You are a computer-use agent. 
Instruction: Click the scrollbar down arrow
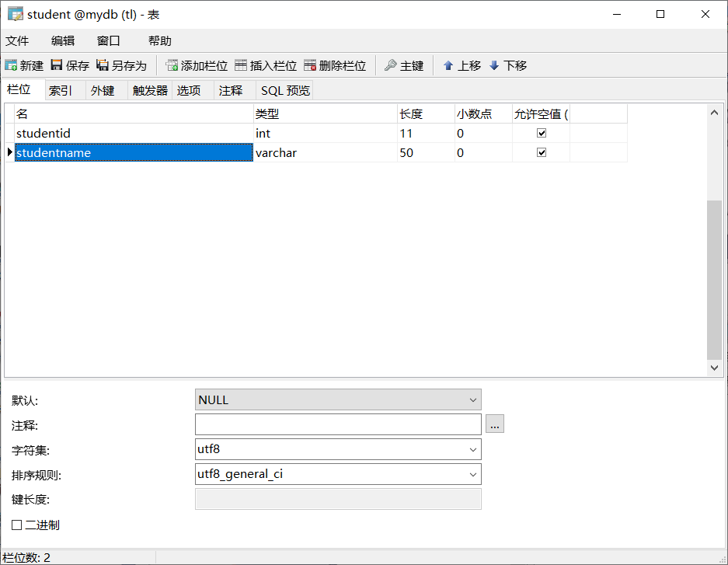point(714,368)
